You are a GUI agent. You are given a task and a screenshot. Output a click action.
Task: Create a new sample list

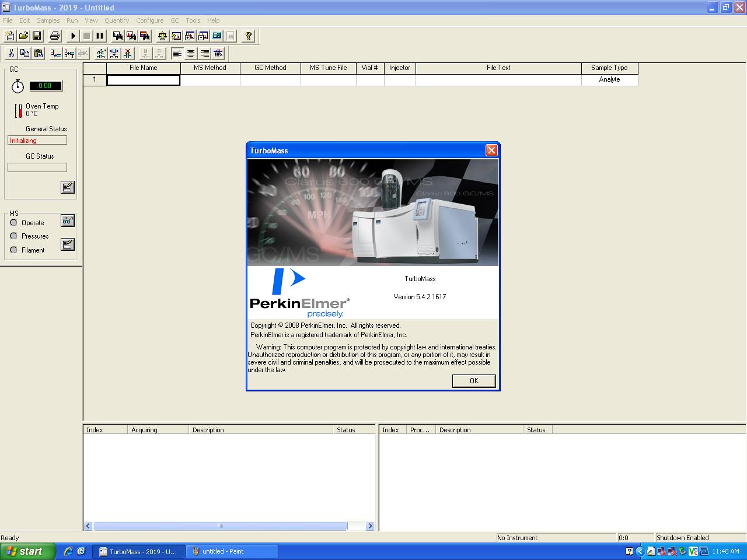click(9, 36)
